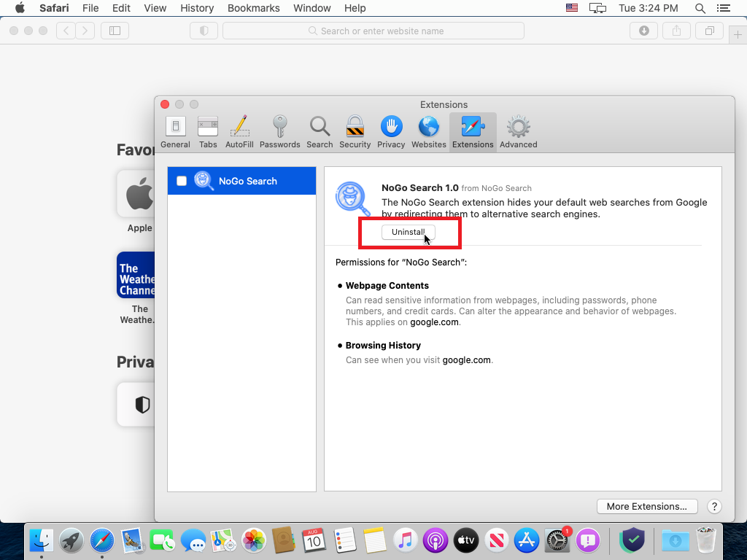Open Photos from the Dock
747x560 pixels.
(253, 540)
